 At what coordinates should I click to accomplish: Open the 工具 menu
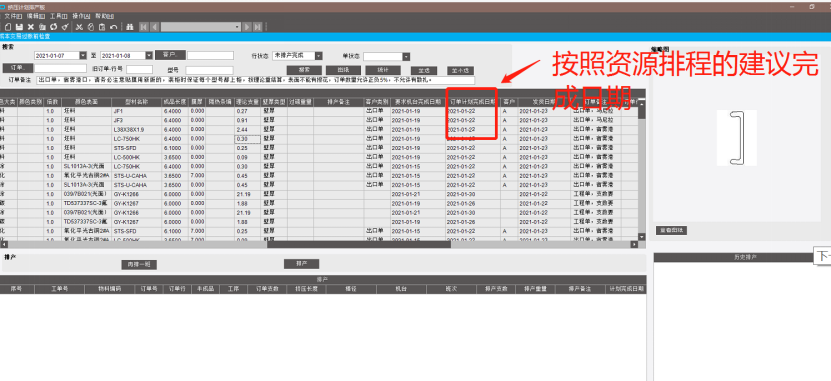point(58,16)
